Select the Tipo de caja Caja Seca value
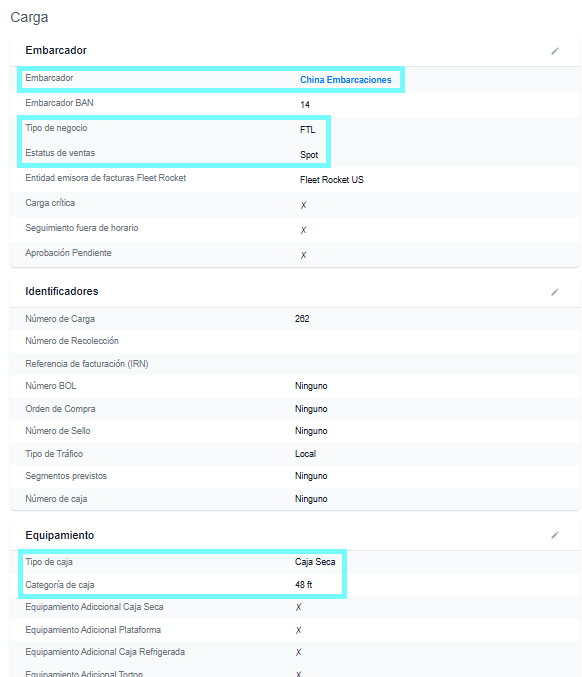 coord(315,562)
